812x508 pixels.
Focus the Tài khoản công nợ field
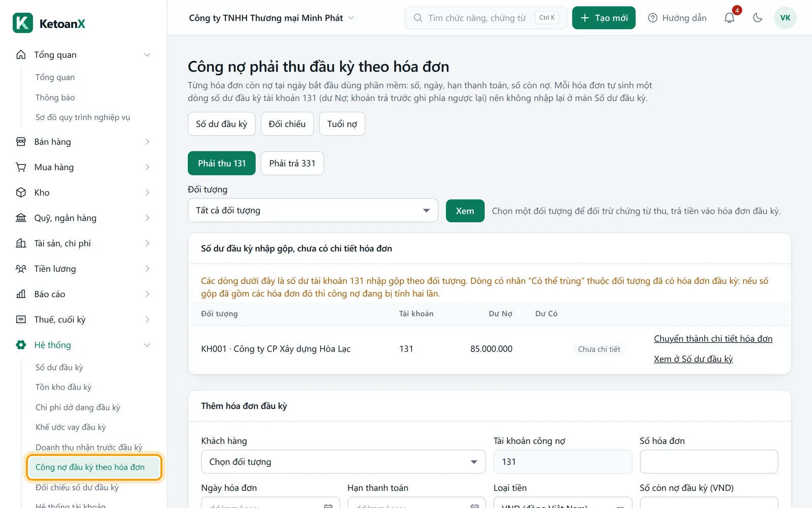point(563,462)
